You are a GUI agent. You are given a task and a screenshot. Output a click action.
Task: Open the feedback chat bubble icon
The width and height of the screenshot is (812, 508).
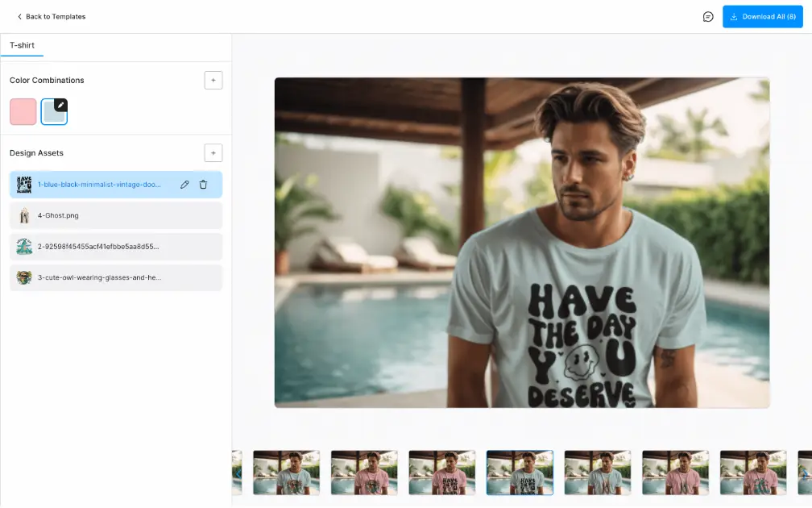(x=707, y=16)
